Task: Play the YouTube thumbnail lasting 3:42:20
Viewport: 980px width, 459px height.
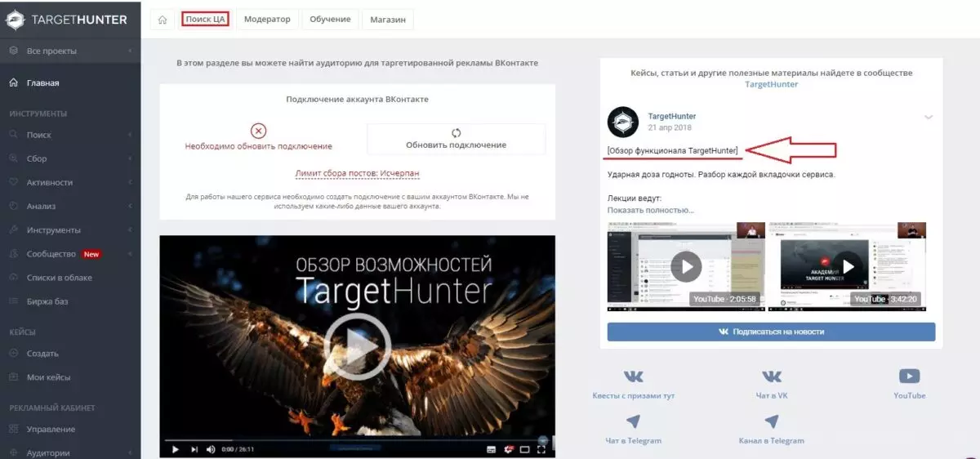Action: click(x=849, y=265)
